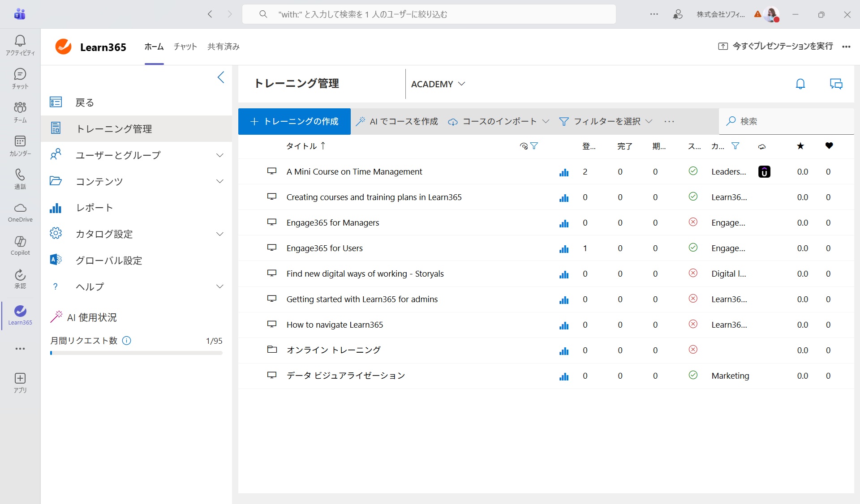Click 今すぐプレゼンテーションを実行 button
The image size is (860, 504).
point(775,47)
